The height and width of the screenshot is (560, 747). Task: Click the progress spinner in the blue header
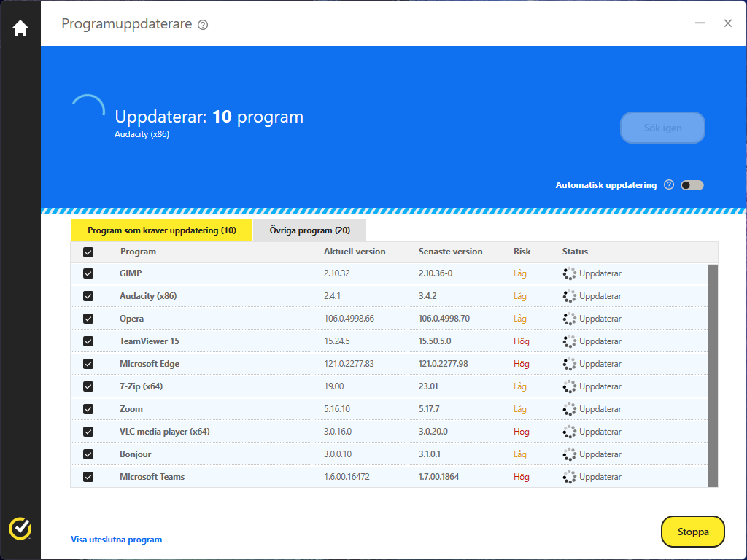(88, 108)
